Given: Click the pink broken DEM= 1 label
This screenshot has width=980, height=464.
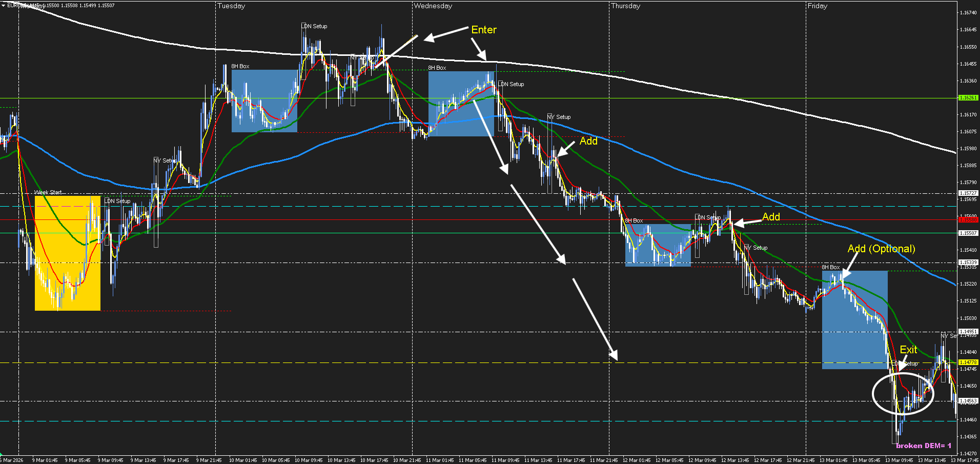Looking at the screenshot, I should [x=923, y=446].
